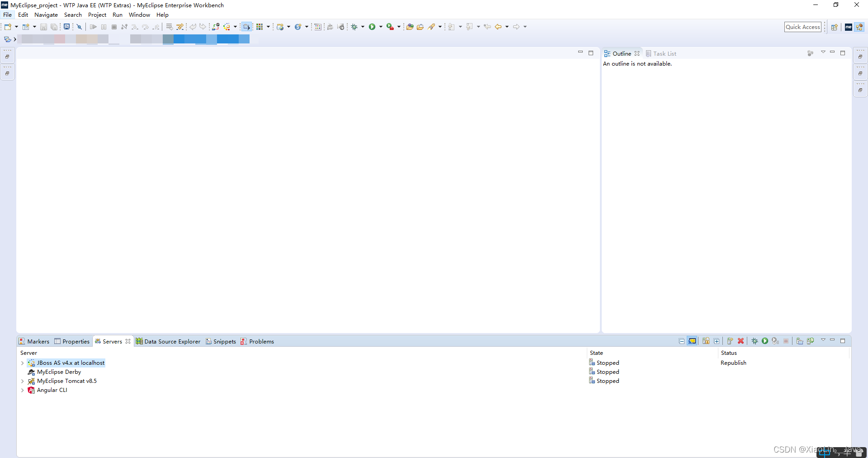Click the New Server icon in Servers toolbar
868x458 pixels.
coord(730,341)
